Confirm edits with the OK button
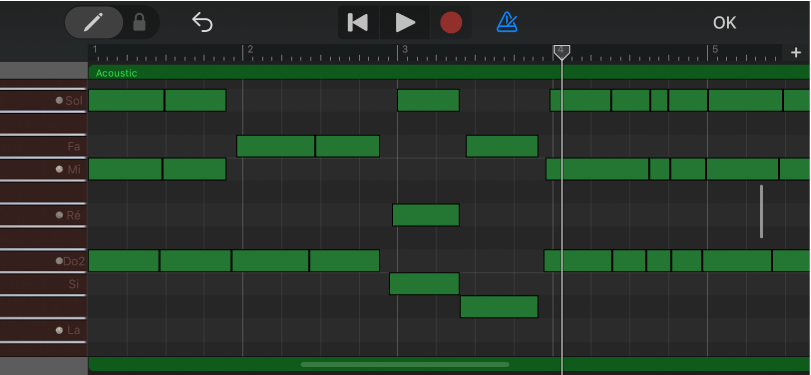 tap(724, 23)
